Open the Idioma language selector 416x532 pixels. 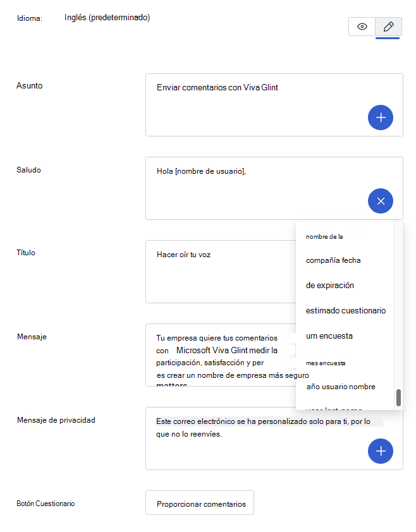click(x=106, y=18)
